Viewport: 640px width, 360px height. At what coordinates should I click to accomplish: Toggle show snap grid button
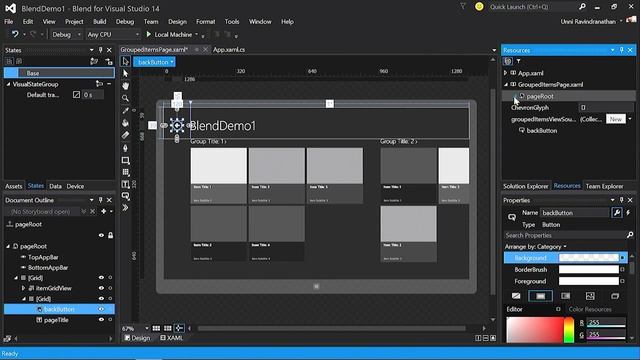point(156,328)
